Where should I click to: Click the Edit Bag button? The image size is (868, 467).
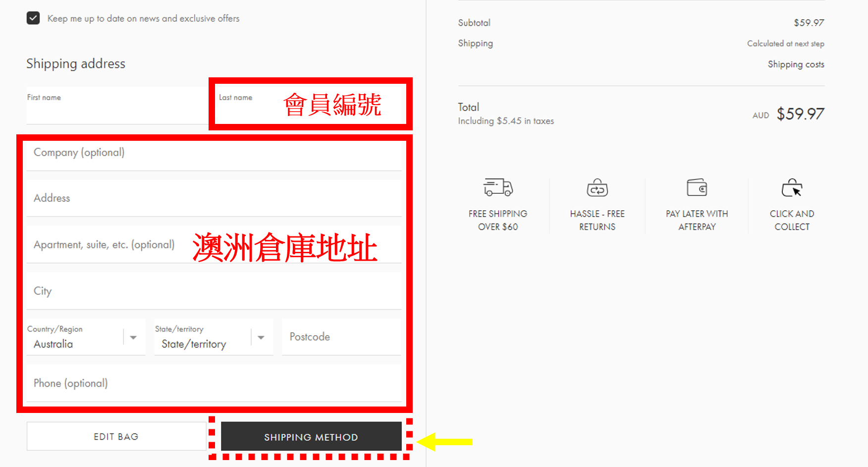[116, 437]
